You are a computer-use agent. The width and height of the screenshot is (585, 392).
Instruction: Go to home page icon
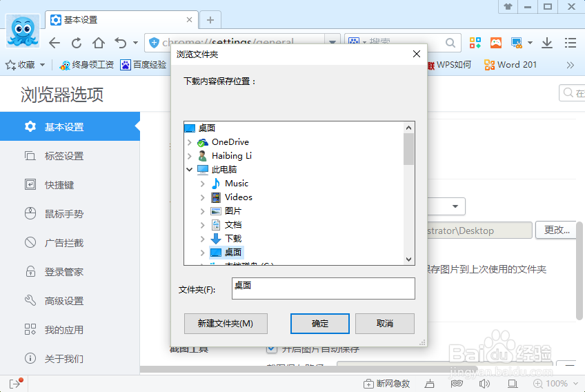click(99, 43)
